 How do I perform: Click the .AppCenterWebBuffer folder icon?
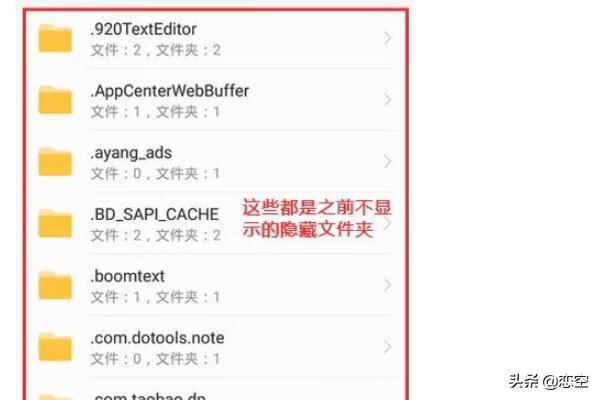click(55, 100)
